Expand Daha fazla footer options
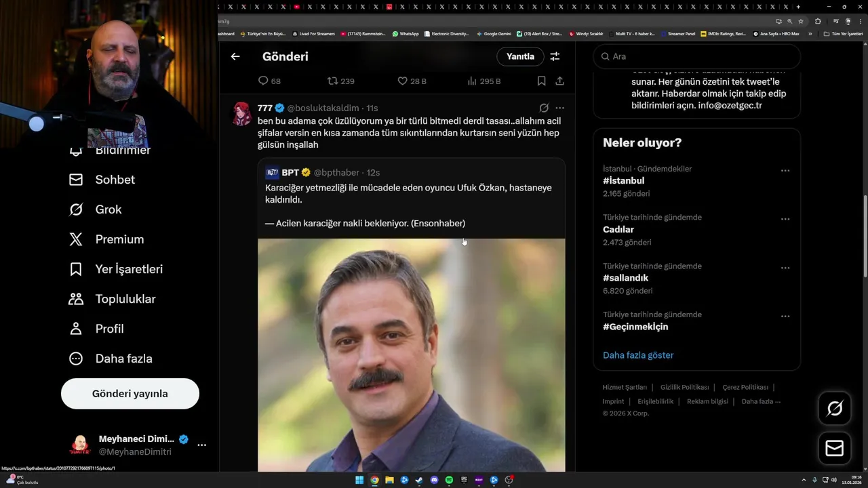868x488 pixels. [x=761, y=401]
